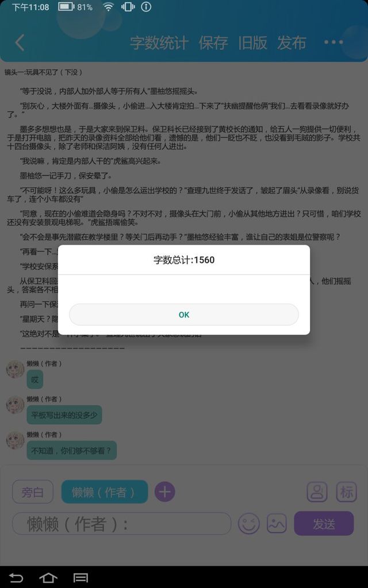Tap the 平板写出来的没多少 chat bubble
Image resolution: width=368 pixels, height=588 pixels.
point(64,415)
